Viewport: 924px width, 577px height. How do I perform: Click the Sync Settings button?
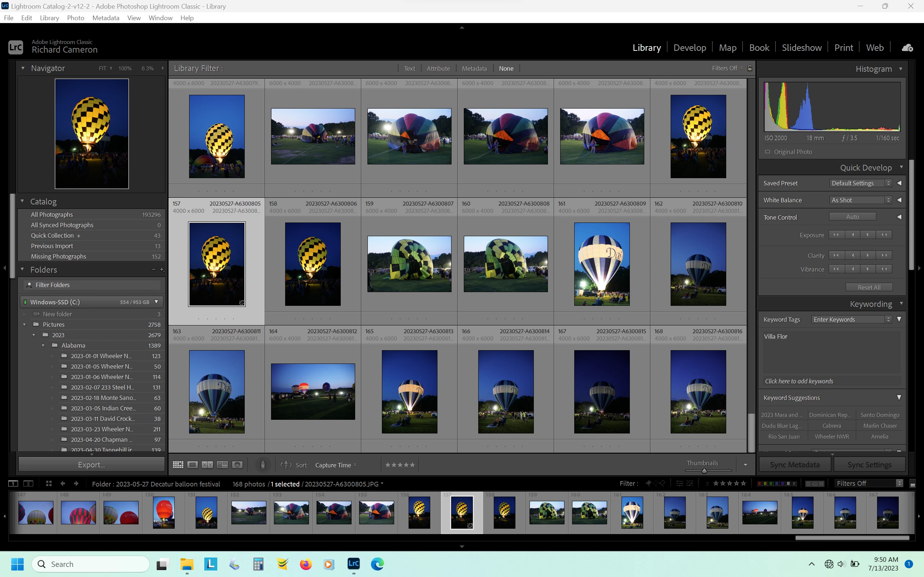869,464
